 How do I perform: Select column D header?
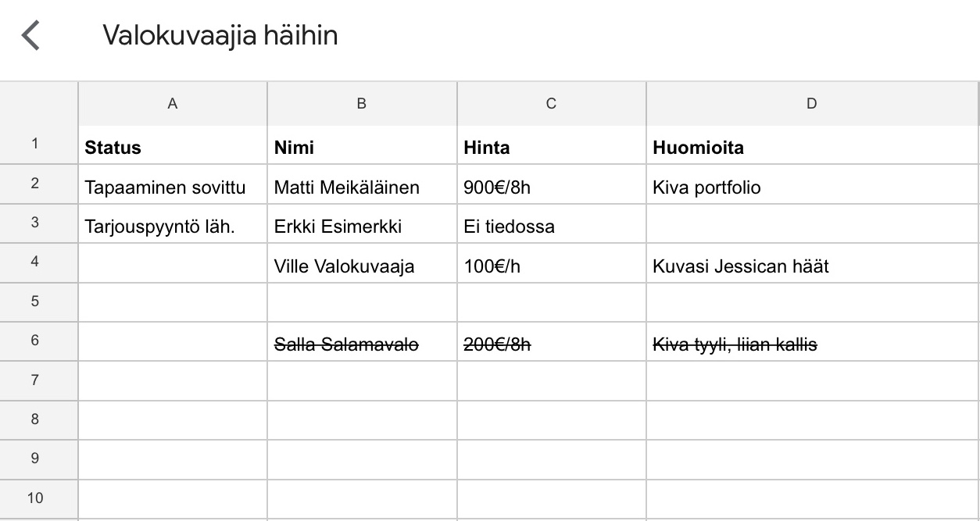pos(811,103)
